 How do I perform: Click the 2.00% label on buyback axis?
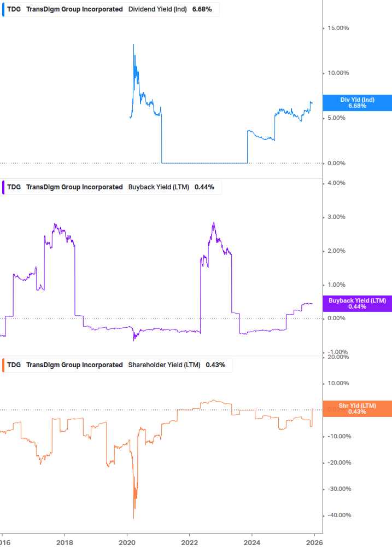pyautogui.click(x=336, y=251)
